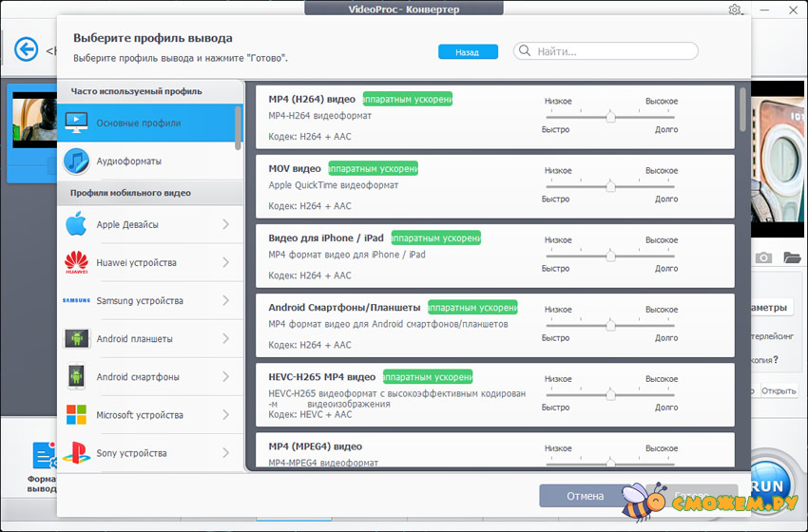Click the Открыть button in main window

click(x=779, y=390)
